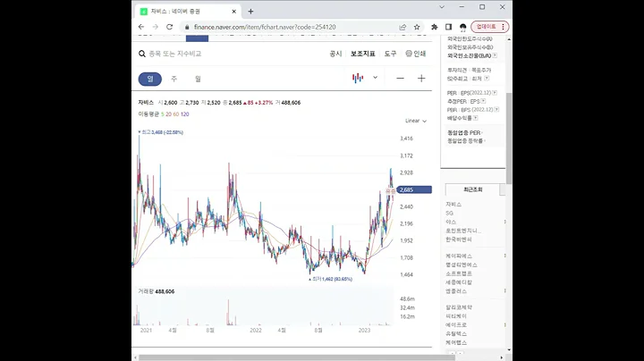Select the 일 daily chart tab
Screen dimensions: 644x361
pos(150,79)
